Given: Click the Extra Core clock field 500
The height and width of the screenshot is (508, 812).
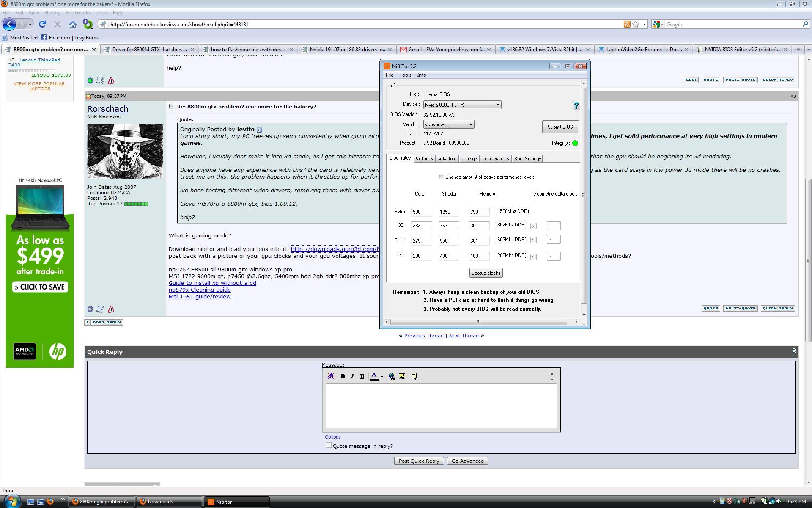Looking at the screenshot, I should (x=421, y=212).
